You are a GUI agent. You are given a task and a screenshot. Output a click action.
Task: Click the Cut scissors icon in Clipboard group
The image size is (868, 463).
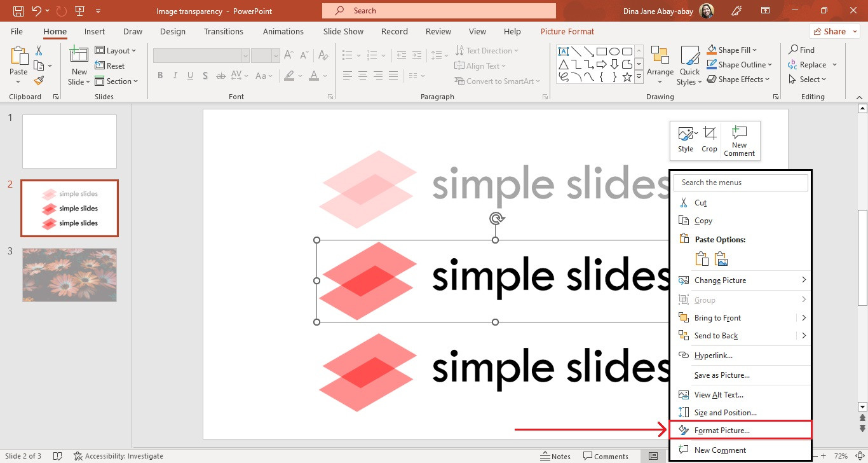click(39, 51)
